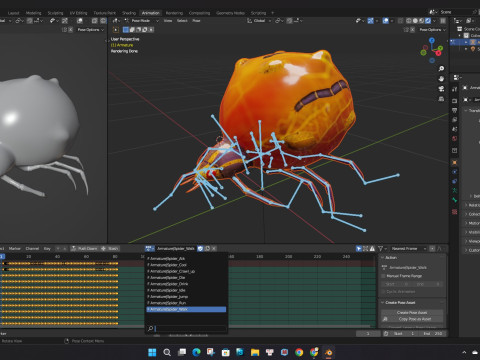
Task: Click the Create Pose Asset button
Action: click(x=412, y=313)
